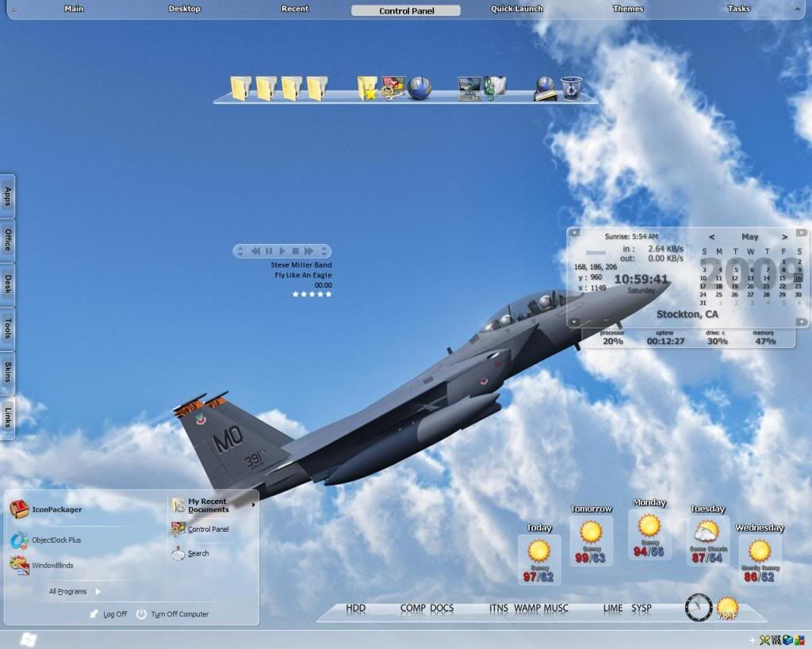Click the Windows start orb

click(x=28, y=639)
